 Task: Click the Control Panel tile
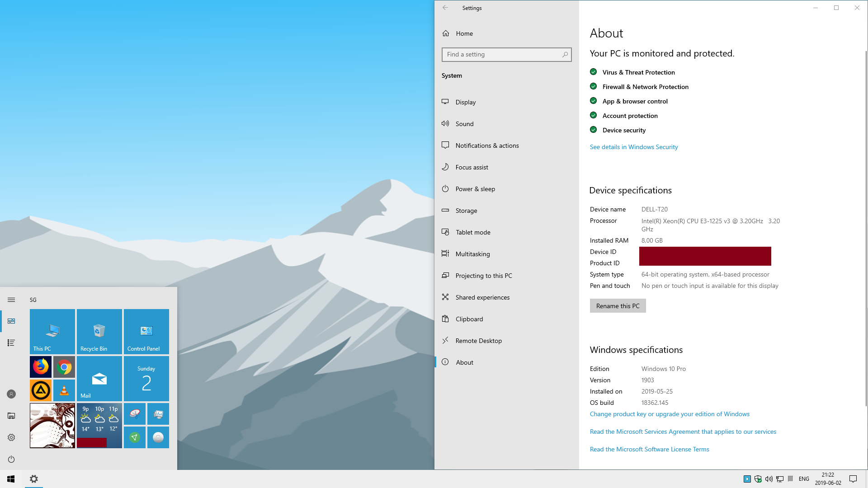tap(146, 331)
